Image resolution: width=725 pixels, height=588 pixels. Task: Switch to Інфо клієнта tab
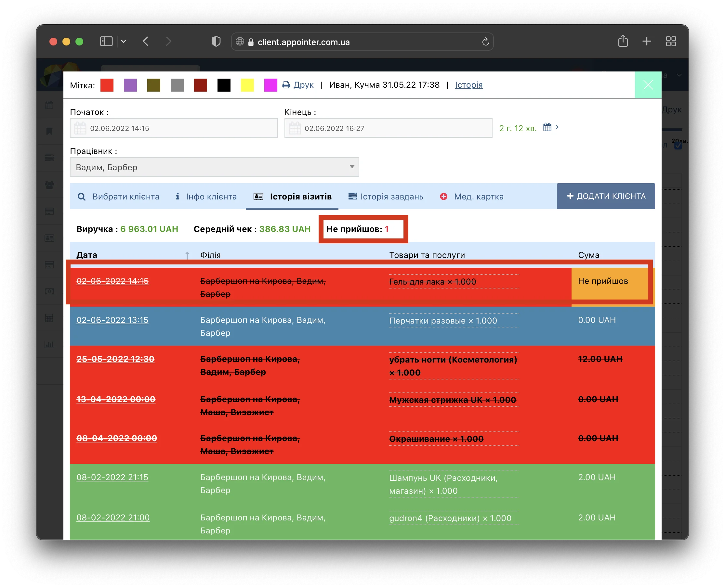[206, 197]
